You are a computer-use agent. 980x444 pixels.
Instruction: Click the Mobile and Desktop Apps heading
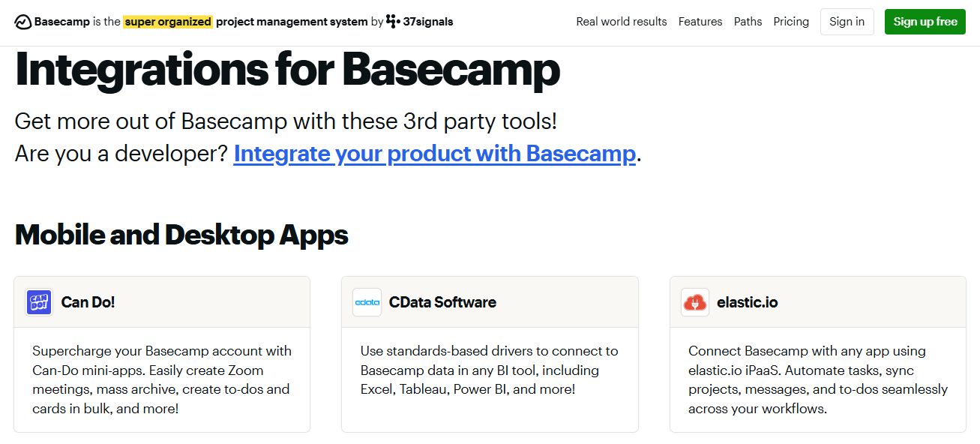[181, 234]
